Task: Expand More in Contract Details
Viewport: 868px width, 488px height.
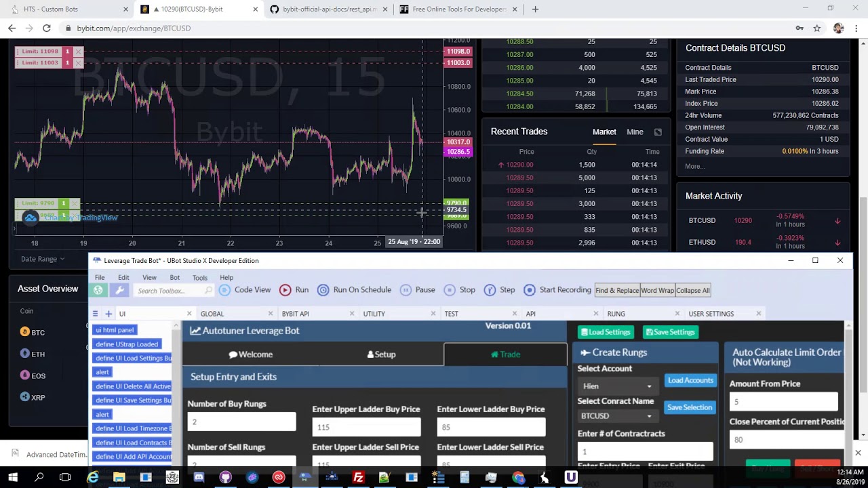Action: pos(694,166)
